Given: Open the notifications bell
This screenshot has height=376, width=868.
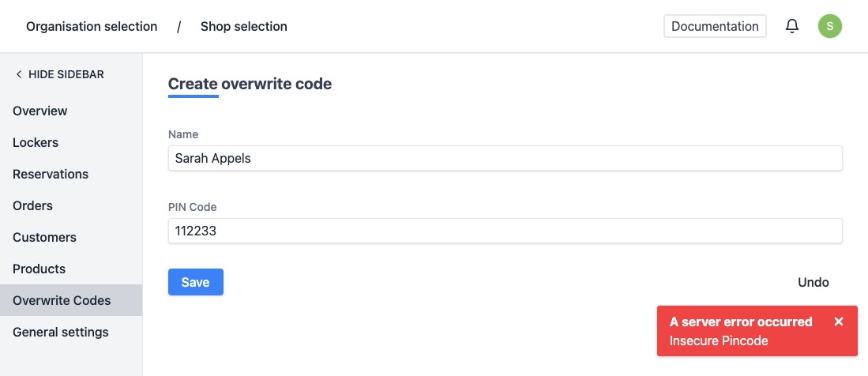Looking at the screenshot, I should pos(791,26).
